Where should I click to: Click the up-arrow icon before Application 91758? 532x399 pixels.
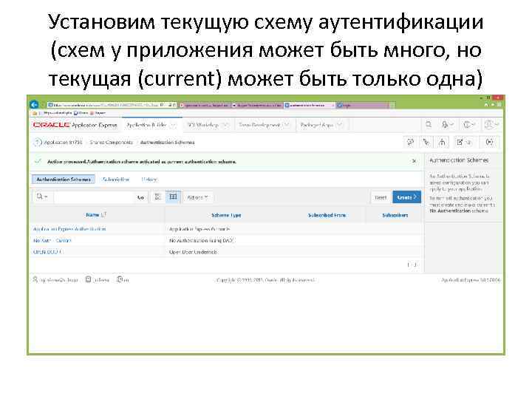[x=38, y=143]
